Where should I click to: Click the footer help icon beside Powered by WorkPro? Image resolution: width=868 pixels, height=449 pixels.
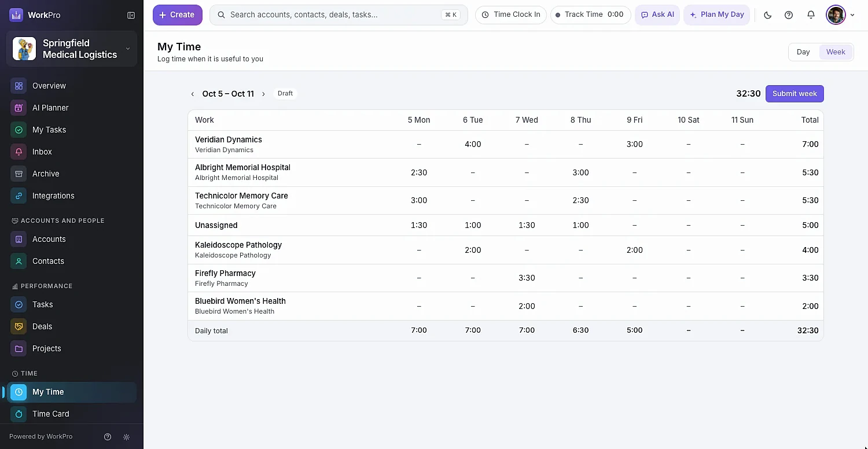click(108, 437)
